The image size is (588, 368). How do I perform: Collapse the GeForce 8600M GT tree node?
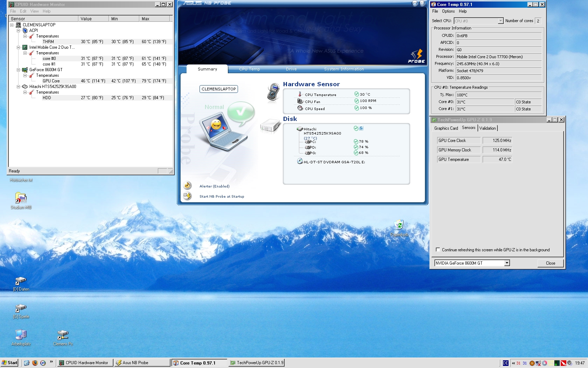click(x=18, y=70)
